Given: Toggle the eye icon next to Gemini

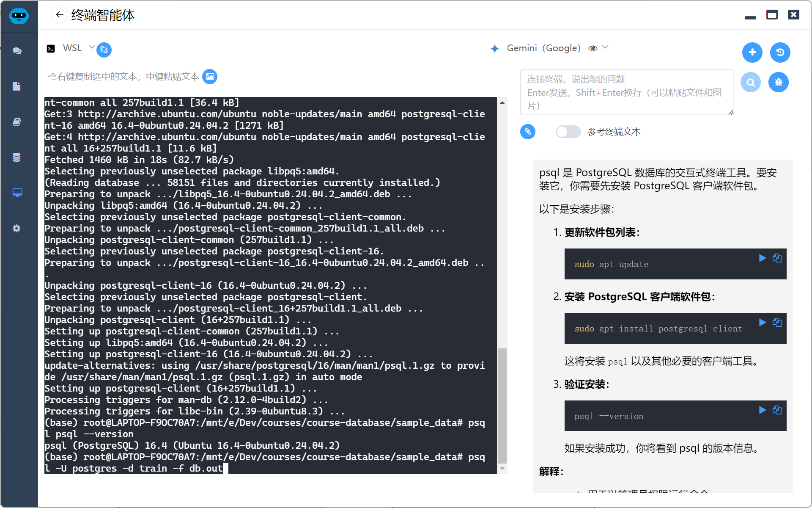Looking at the screenshot, I should [593, 48].
